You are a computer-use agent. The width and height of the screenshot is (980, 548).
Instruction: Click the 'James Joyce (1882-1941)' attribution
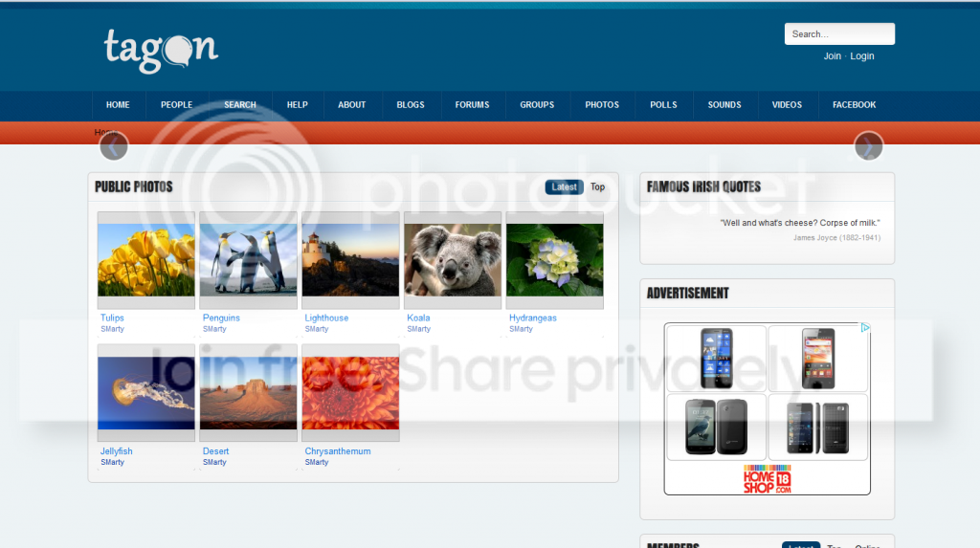836,238
